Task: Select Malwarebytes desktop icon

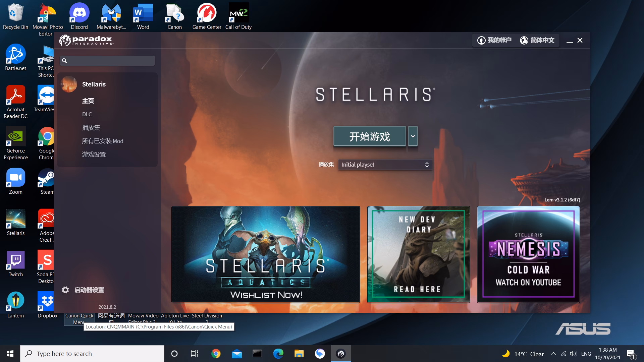Action: click(x=111, y=16)
